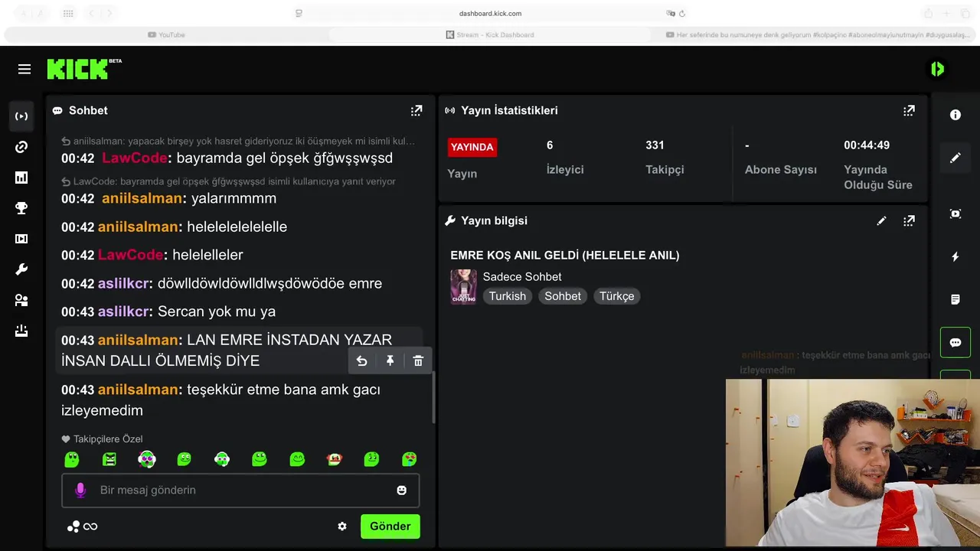
Task: Click LawCode username on helelelleler message
Action: [x=130, y=255]
